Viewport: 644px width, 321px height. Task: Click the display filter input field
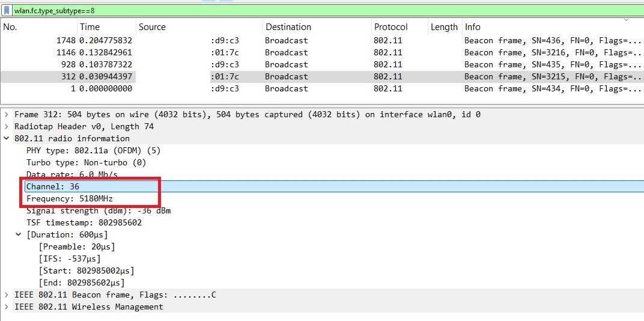click(x=327, y=11)
